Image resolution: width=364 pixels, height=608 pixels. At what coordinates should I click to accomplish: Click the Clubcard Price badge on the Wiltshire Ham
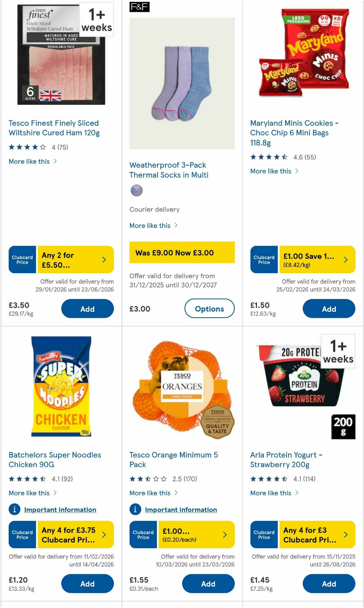pos(22,260)
